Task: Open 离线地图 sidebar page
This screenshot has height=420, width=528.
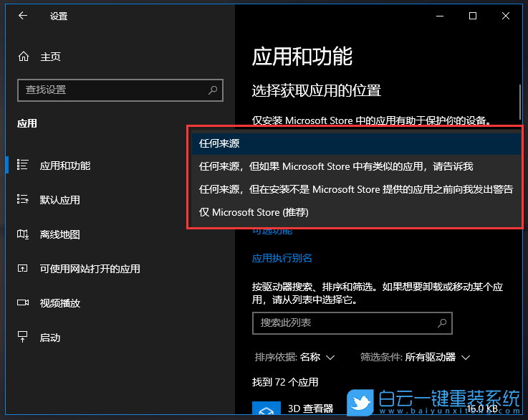Action: [x=60, y=234]
